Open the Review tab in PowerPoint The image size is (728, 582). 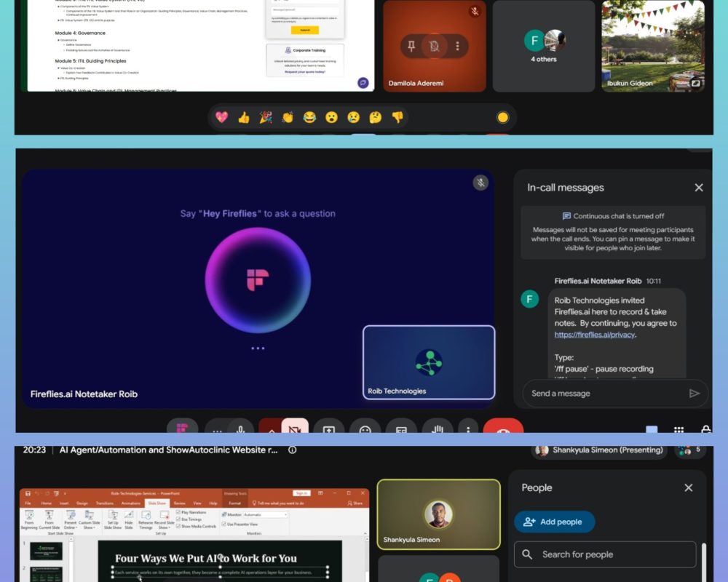coord(179,503)
